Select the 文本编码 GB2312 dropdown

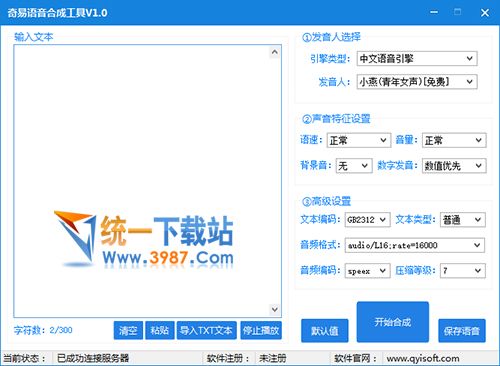tap(367, 220)
